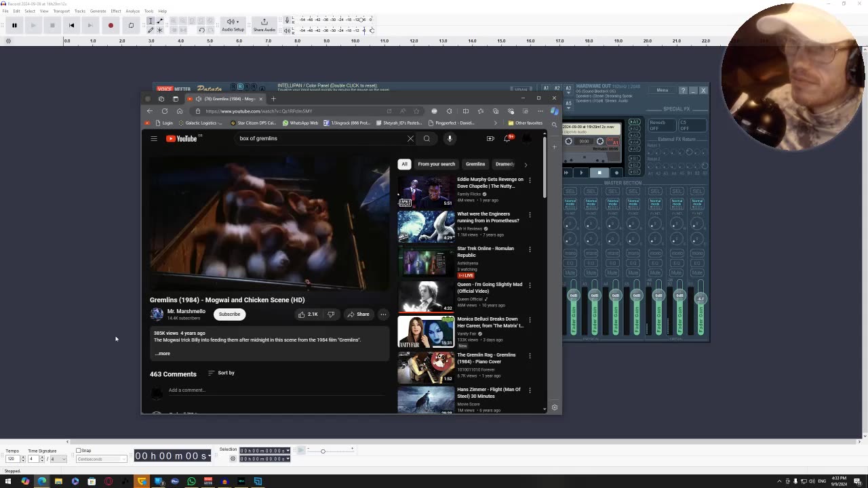Viewport: 868px width, 488px height.
Task: Click Voicemeeter Menu button
Action: coord(662,90)
